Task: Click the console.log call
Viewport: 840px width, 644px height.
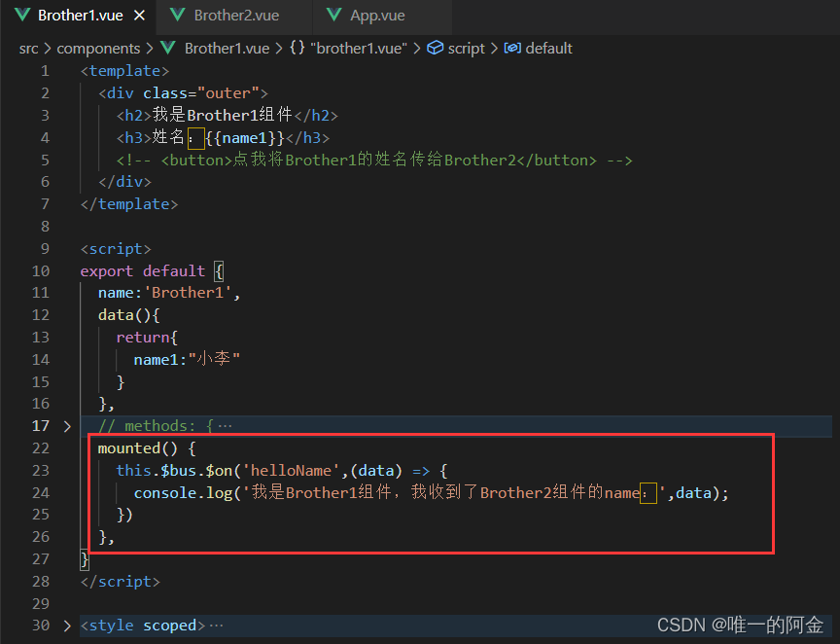Action: (183, 493)
